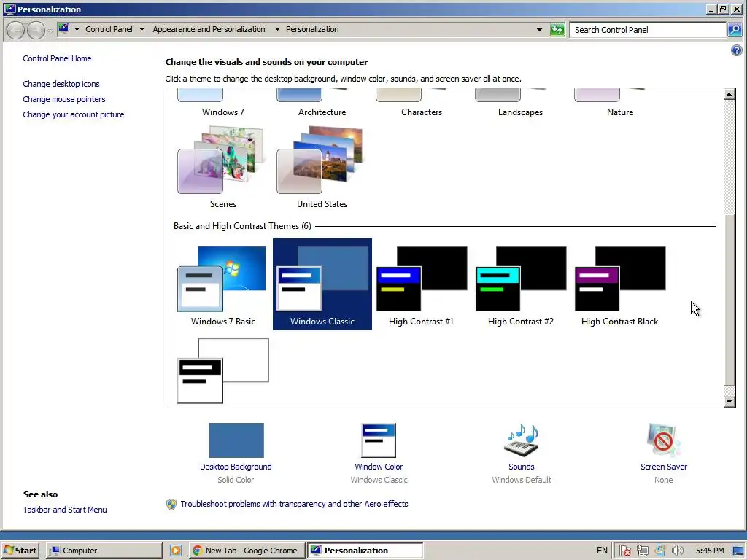
Task: Click the Control Panel icon in address bar
Action: [64, 29]
